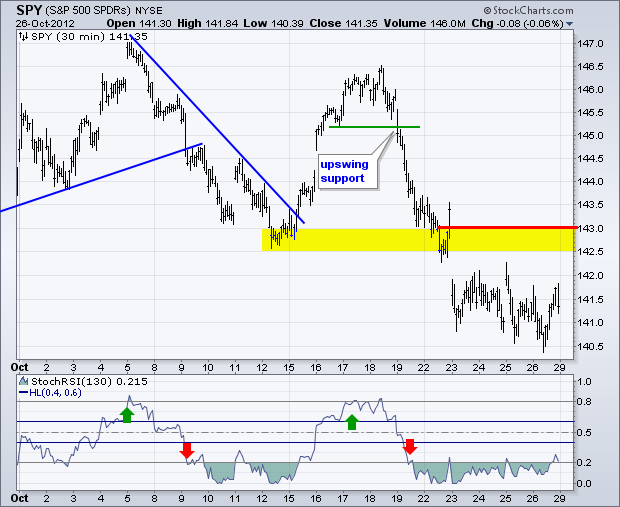The width and height of the screenshot is (620, 507).
Task: Click the Chg -0.08 (-0.06%) value
Action: click(x=517, y=24)
